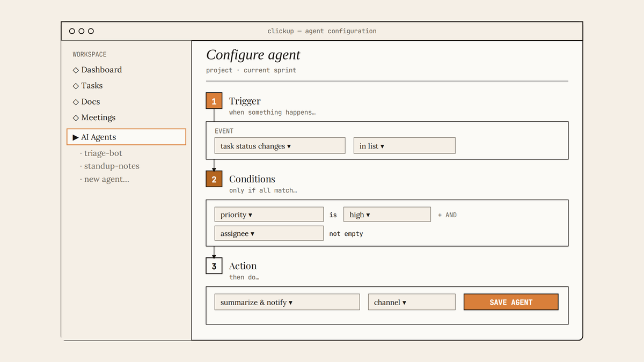Click the Trigger section title

point(245,101)
